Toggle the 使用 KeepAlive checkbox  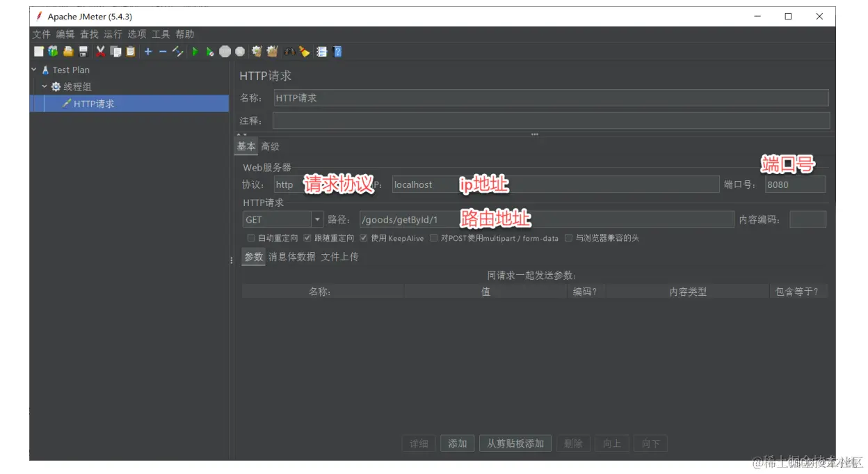(364, 238)
